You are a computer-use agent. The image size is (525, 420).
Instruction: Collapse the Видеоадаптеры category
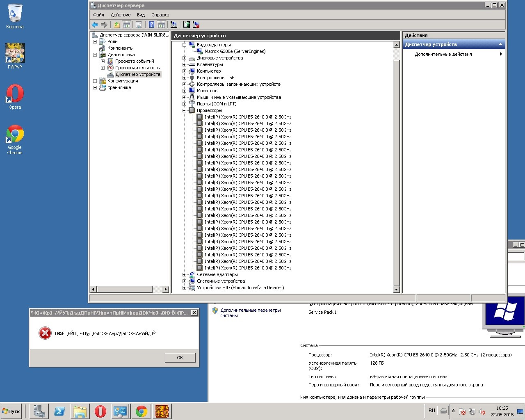coord(185,45)
